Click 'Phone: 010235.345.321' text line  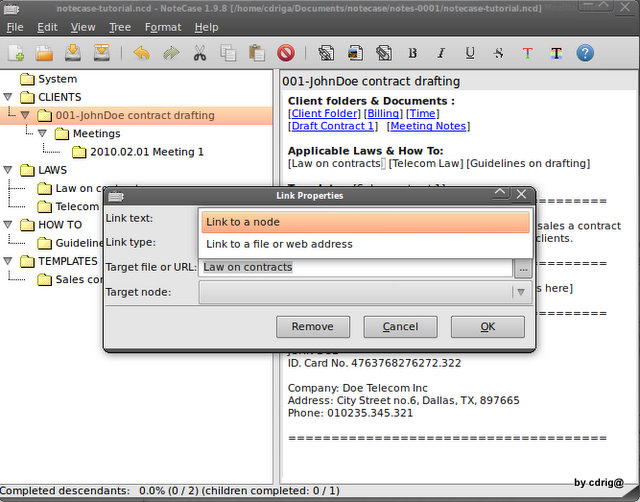(x=350, y=413)
